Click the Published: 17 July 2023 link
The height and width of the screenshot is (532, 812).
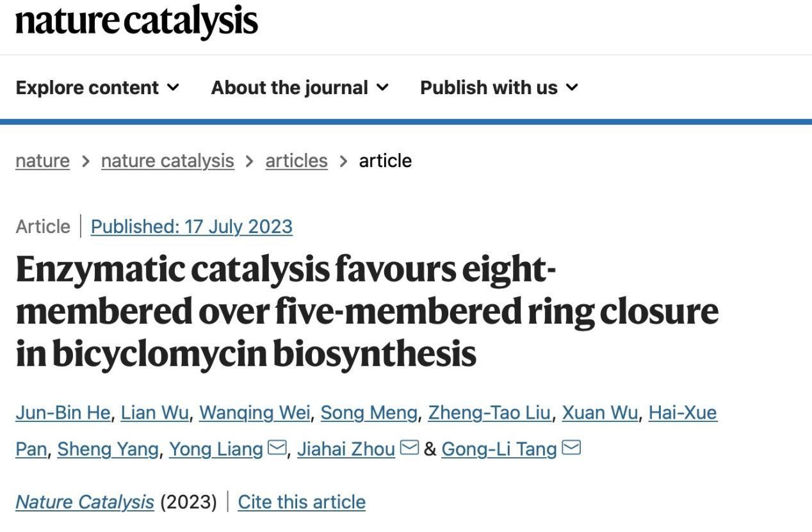[x=191, y=227]
